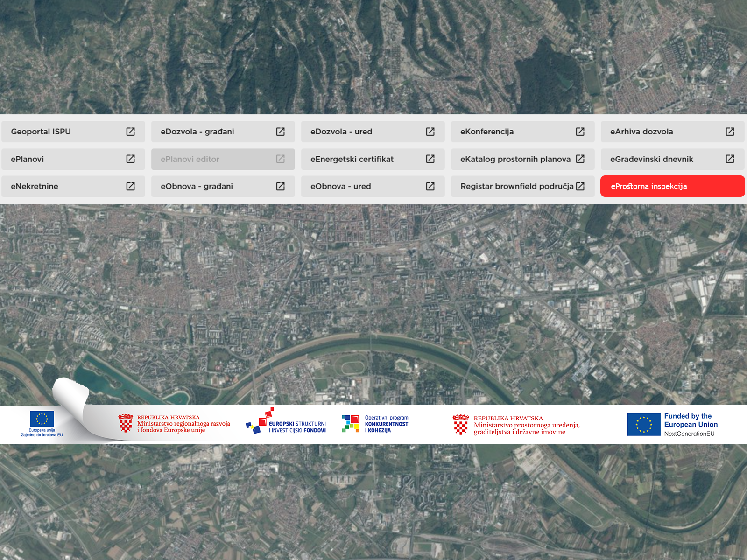Click external-link icon beside ePlanovi
747x560 pixels.
131,159
